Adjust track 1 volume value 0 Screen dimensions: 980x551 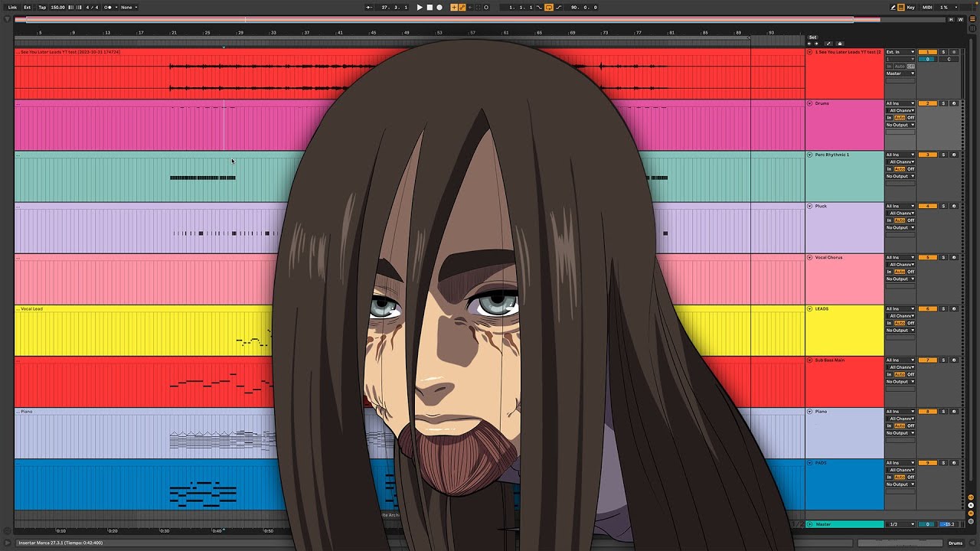tap(927, 59)
